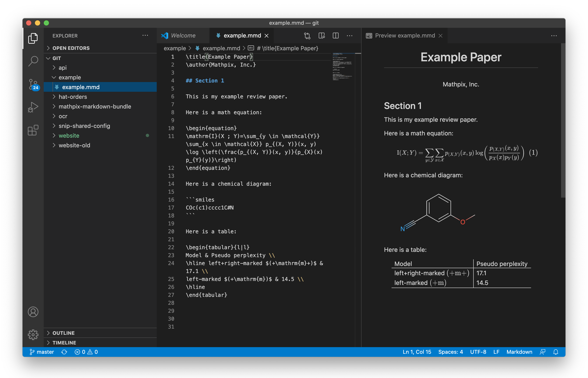
Task: Click the Split Editor icon
Action: [335, 36]
